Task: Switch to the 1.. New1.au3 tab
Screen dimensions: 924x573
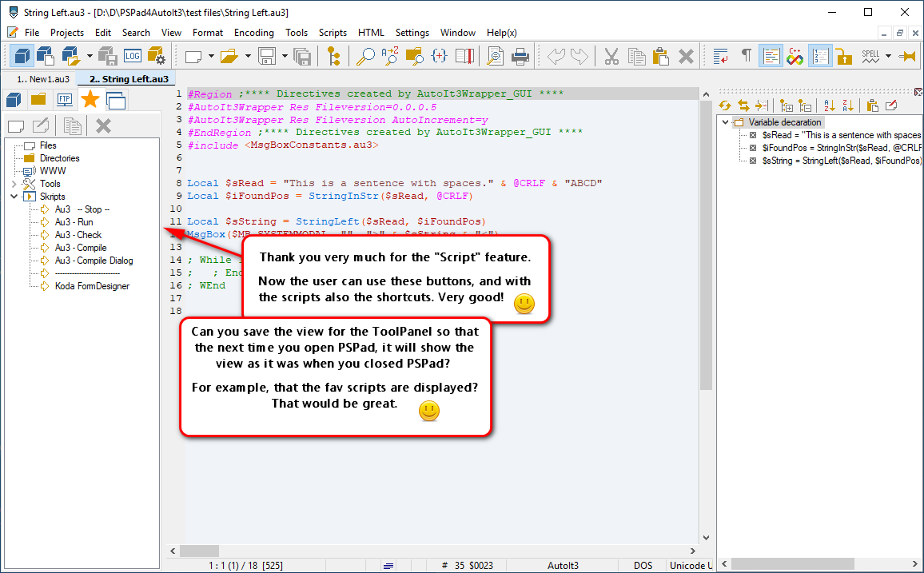Action: [x=43, y=79]
